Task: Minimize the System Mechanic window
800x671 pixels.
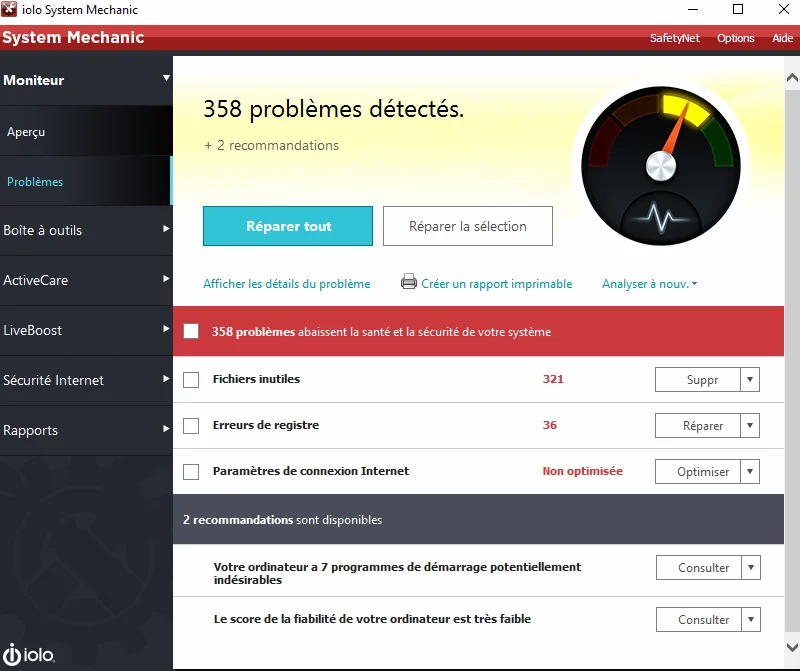Action: [693, 9]
